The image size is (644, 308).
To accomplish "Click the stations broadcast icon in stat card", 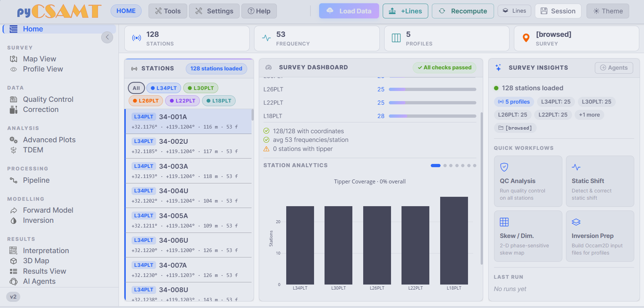I will click(x=137, y=38).
